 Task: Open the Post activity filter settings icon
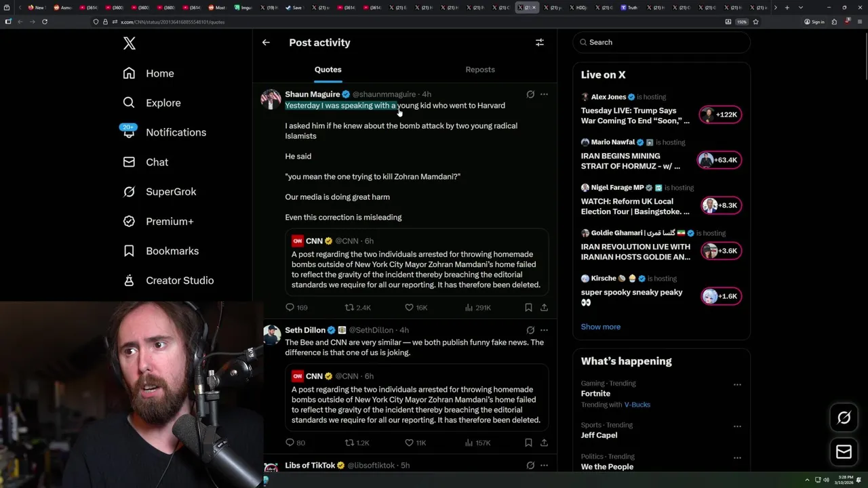click(x=540, y=42)
